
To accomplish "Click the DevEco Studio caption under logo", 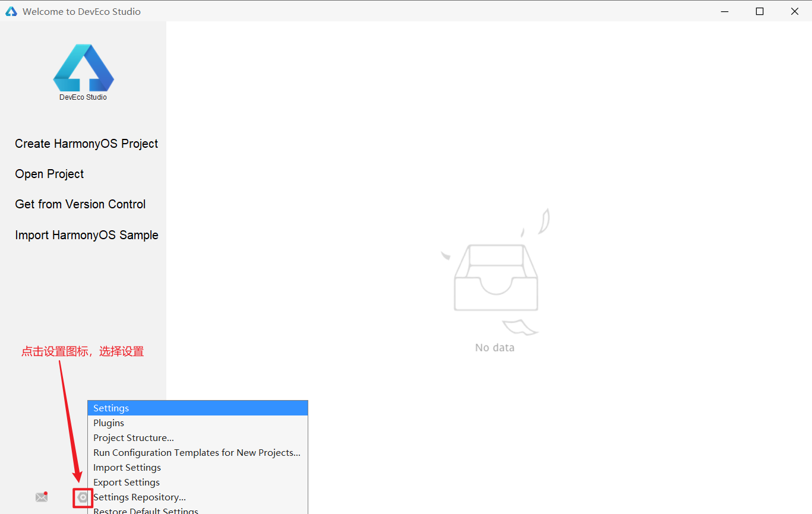I will [x=83, y=97].
